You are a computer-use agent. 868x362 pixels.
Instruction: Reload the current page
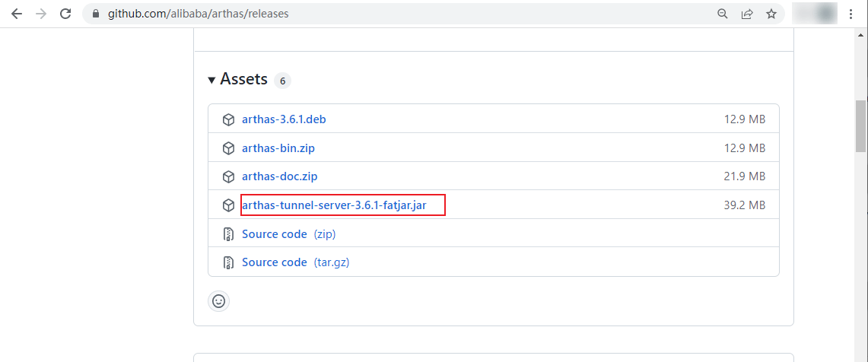65,14
